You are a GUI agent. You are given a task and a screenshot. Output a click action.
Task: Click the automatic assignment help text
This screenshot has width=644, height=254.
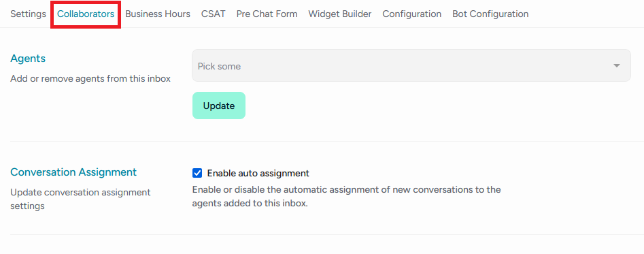(x=347, y=197)
